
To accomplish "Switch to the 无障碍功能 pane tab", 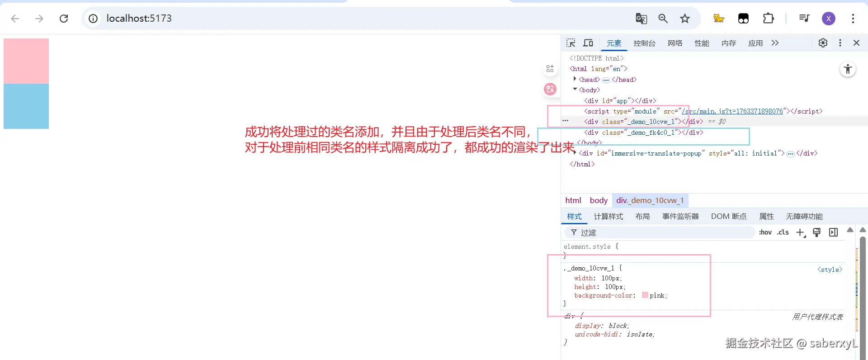I will [x=804, y=217].
